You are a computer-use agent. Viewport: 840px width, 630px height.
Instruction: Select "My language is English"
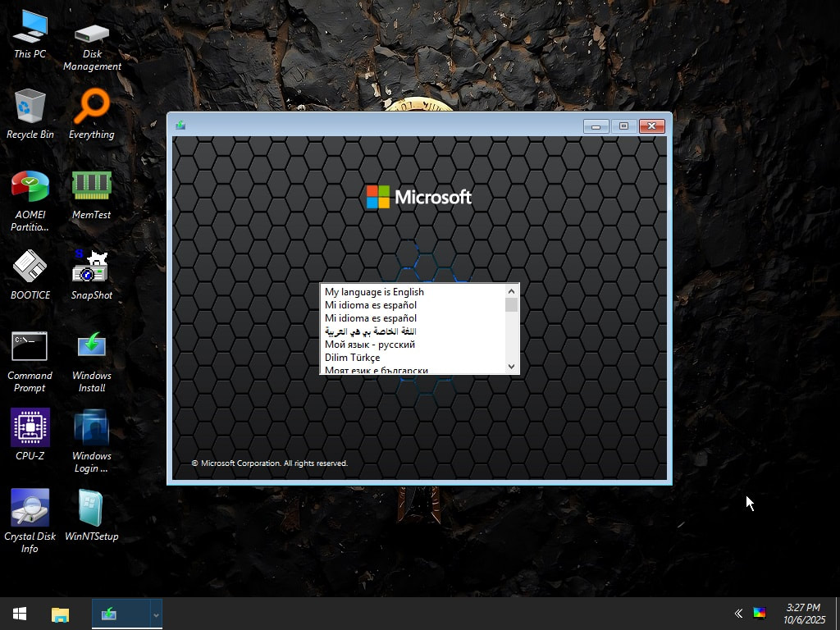pyautogui.click(x=374, y=291)
